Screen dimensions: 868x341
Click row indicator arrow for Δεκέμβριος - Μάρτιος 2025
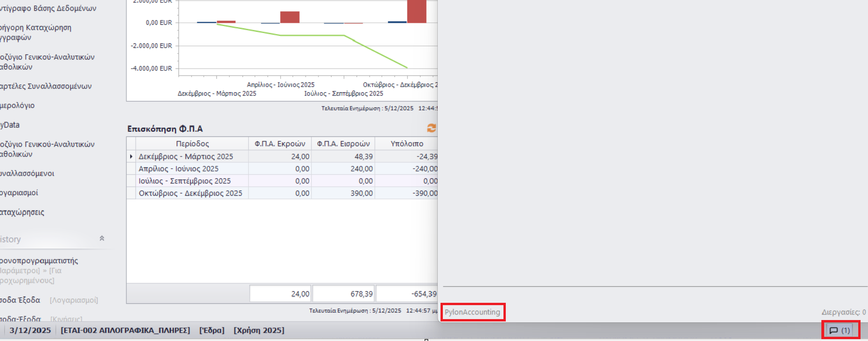[131, 157]
